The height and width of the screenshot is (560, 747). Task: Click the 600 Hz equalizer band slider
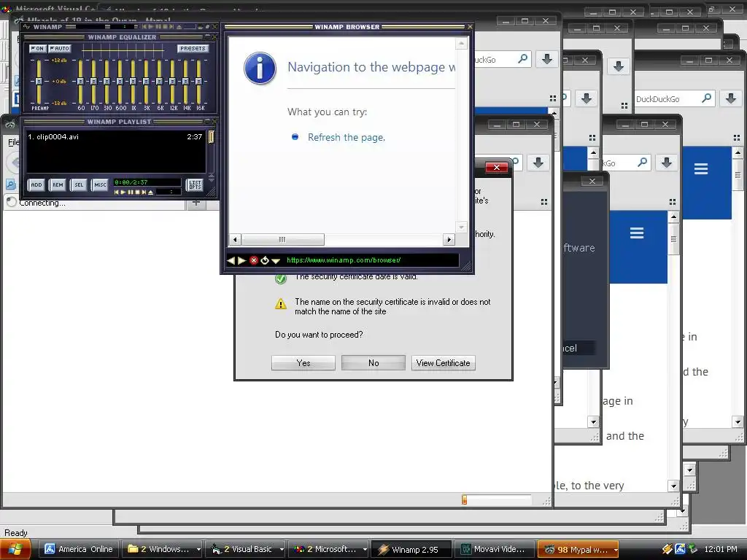[x=120, y=82]
